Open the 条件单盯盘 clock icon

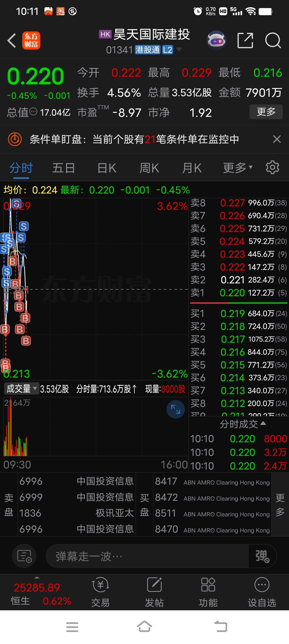(15, 139)
